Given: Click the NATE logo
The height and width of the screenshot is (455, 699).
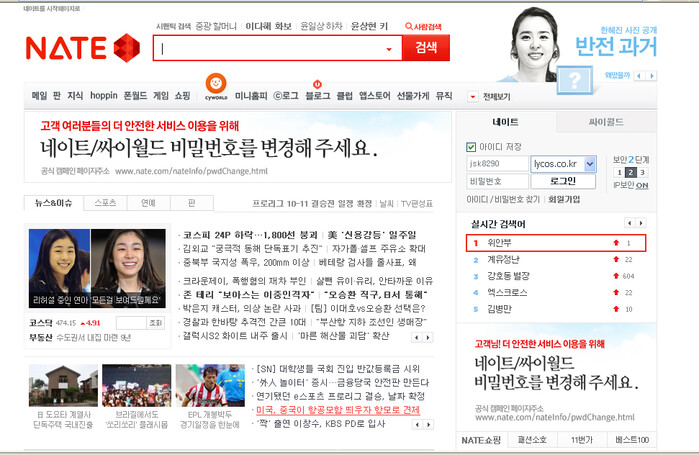Looking at the screenshot, I should pos(83,48).
